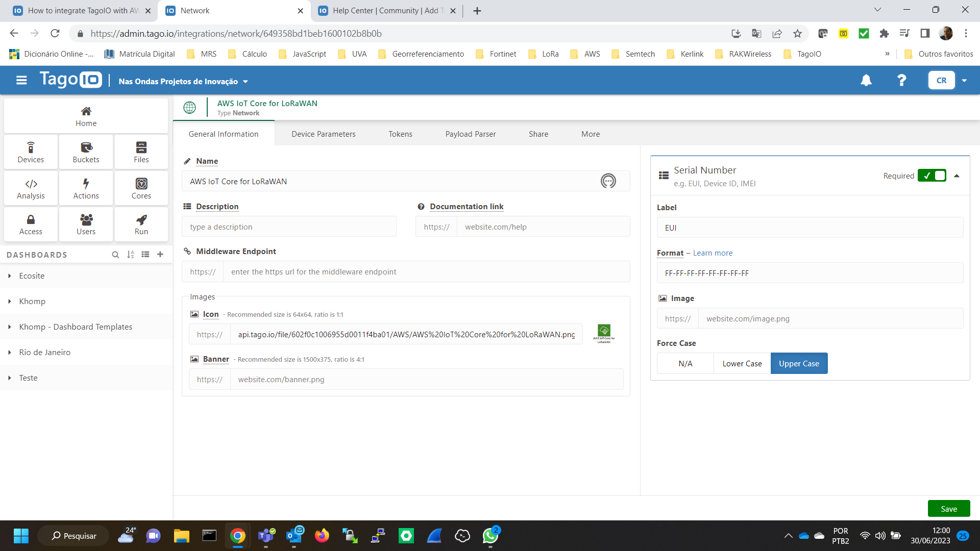Click the Middleware Endpoint URL field
The width and height of the screenshot is (980, 551).
426,272
